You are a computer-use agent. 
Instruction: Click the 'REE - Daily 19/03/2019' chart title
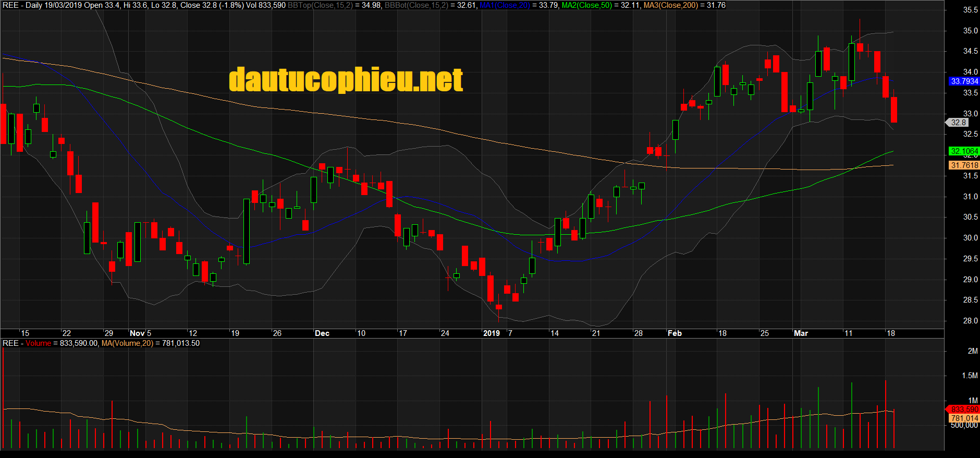coord(42,5)
